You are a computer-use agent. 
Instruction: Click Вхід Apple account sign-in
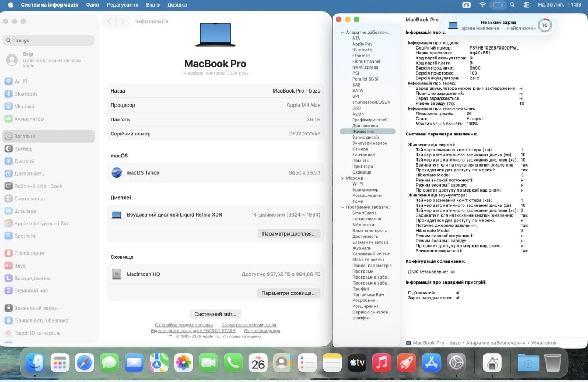tap(49, 60)
